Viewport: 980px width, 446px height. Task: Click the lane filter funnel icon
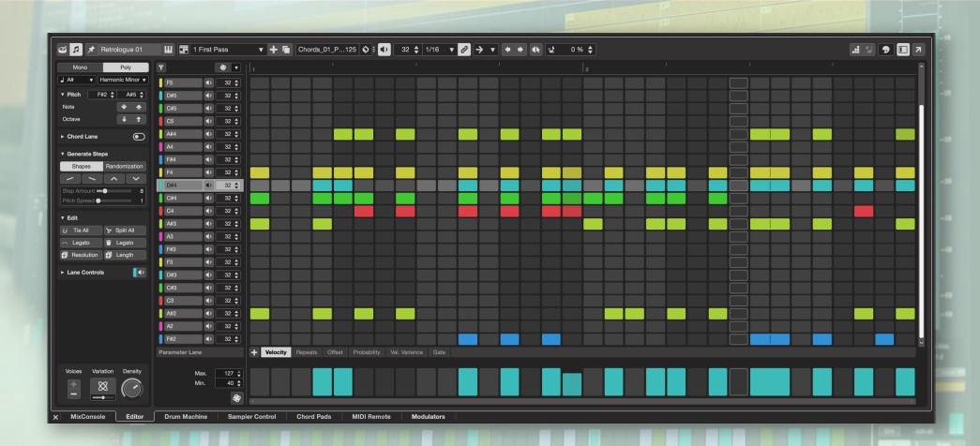161,67
